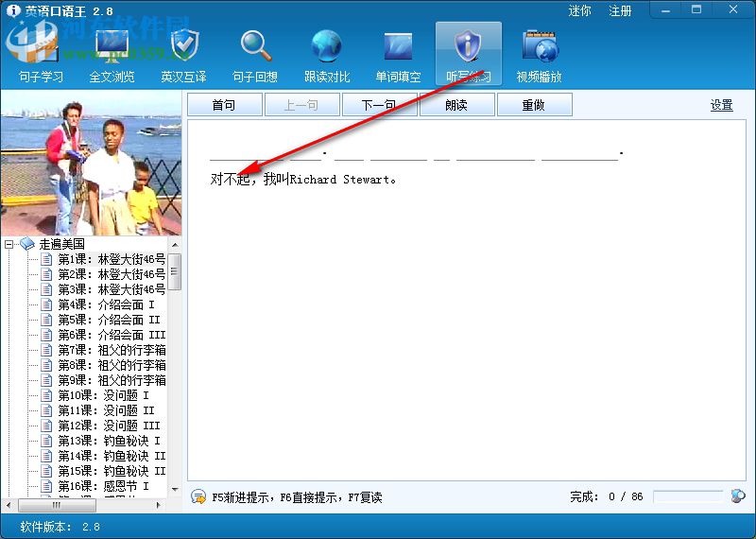Click the document icon of 第13课
756x539 pixels.
click(46, 441)
